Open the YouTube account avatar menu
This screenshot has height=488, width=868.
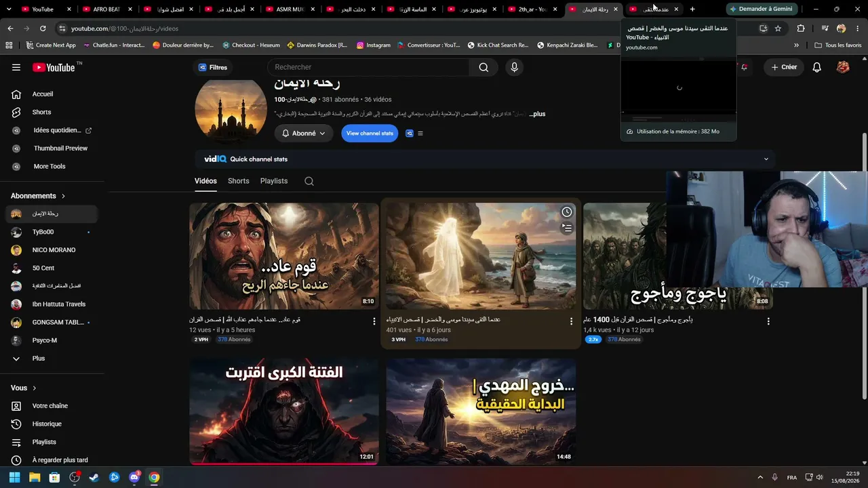(x=843, y=67)
